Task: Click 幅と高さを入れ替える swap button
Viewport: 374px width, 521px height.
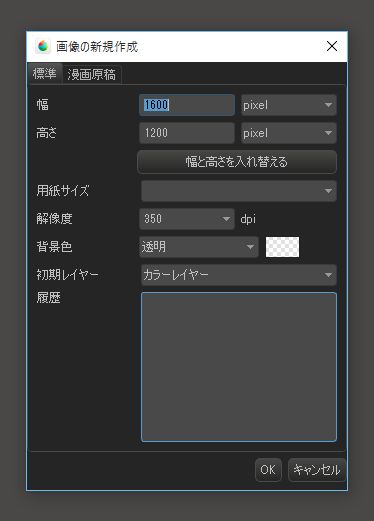Action: 237,162
